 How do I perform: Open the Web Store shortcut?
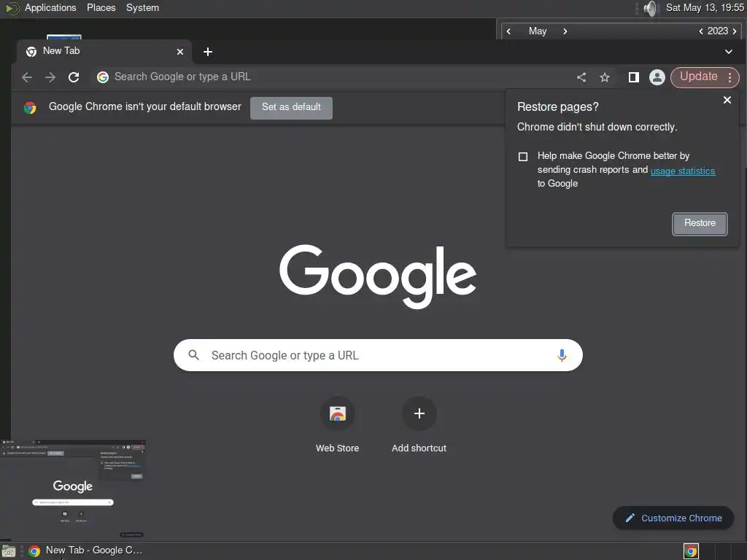[x=337, y=424]
